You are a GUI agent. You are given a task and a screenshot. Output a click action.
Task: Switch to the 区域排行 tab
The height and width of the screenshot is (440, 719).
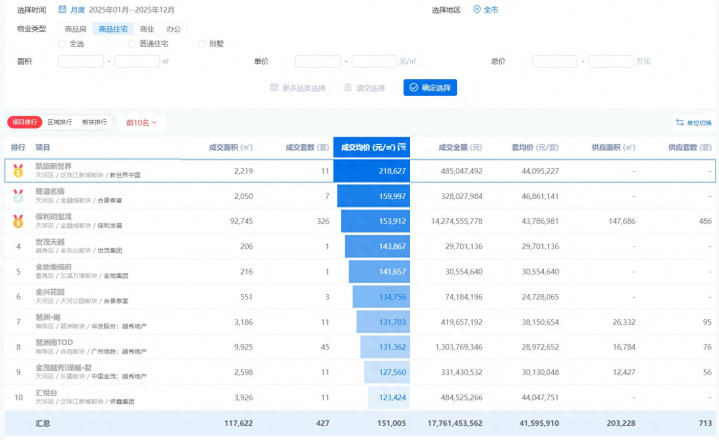coord(61,122)
